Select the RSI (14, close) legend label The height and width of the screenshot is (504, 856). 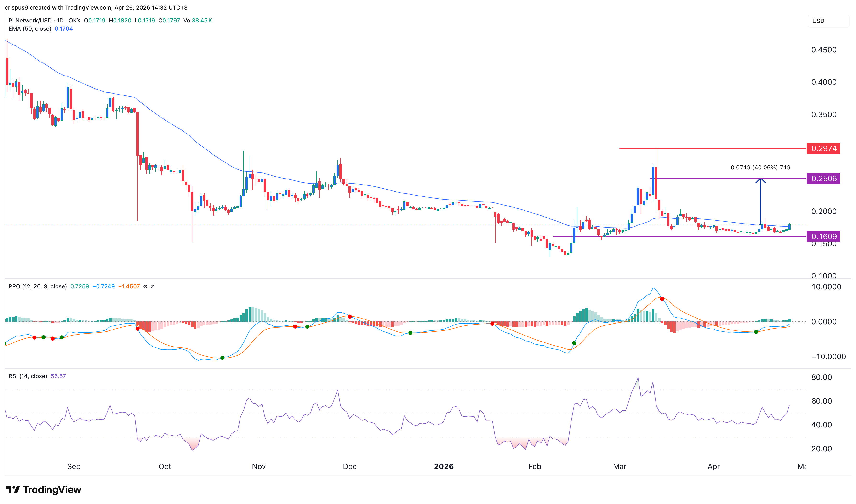[28, 376]
